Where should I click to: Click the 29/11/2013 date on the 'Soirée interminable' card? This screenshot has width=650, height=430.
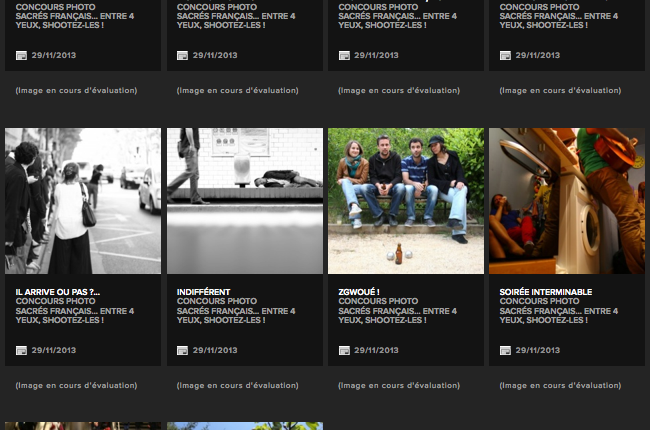[x=538, y=350]
